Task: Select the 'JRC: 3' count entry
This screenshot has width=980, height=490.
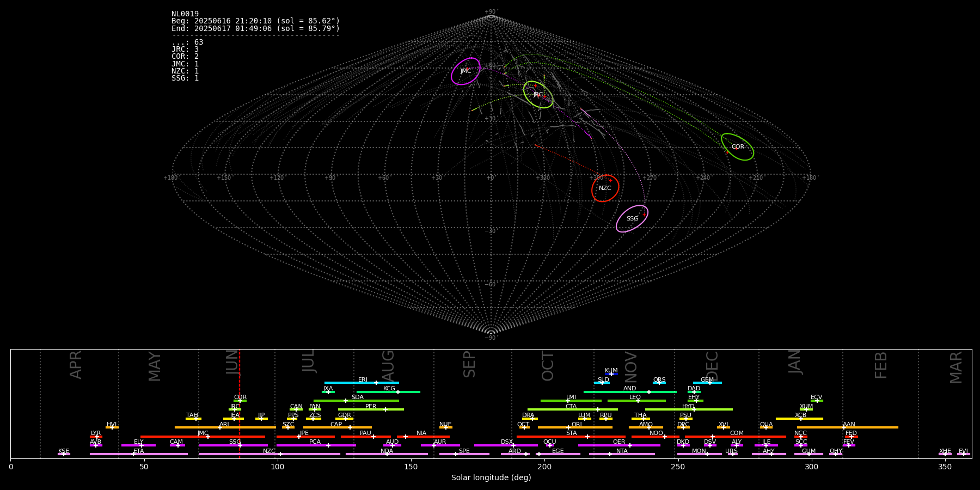Action: click(185, 50)
